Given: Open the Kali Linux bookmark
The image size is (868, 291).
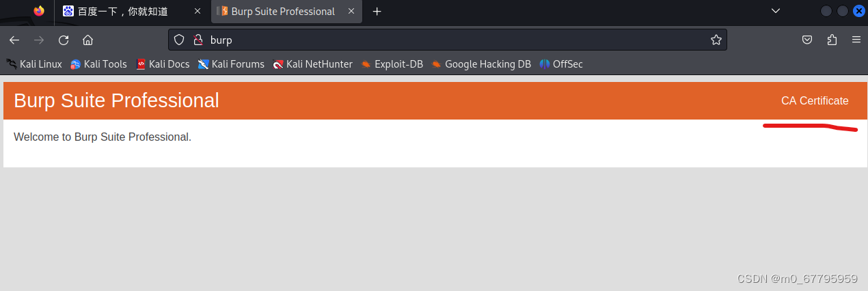Looking at the screenshot, I should (x=34, y=64).
